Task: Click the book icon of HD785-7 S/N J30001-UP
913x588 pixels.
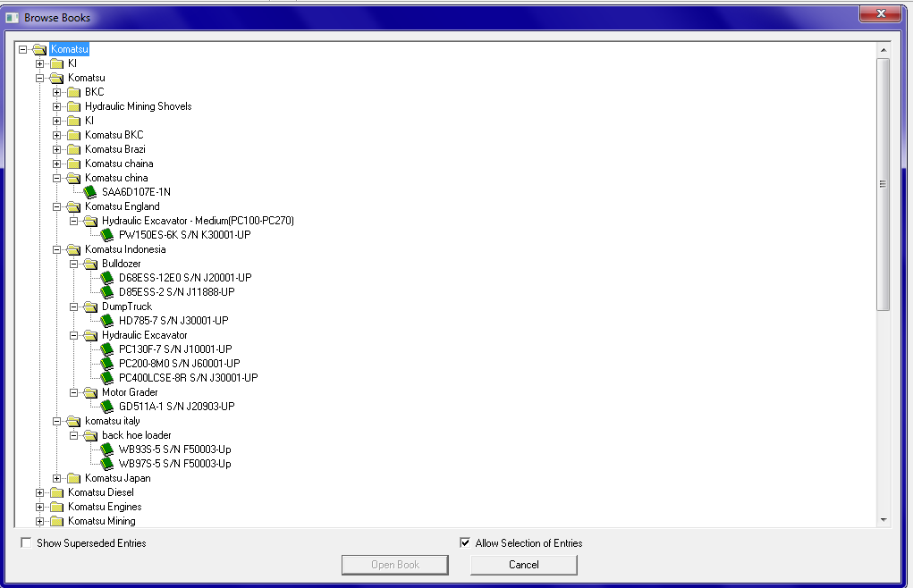Action: [x=107, y=321]
